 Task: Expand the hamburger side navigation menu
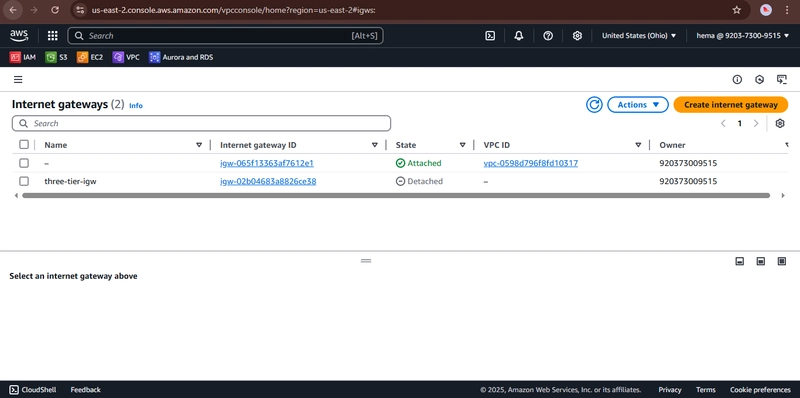(18, 80)
